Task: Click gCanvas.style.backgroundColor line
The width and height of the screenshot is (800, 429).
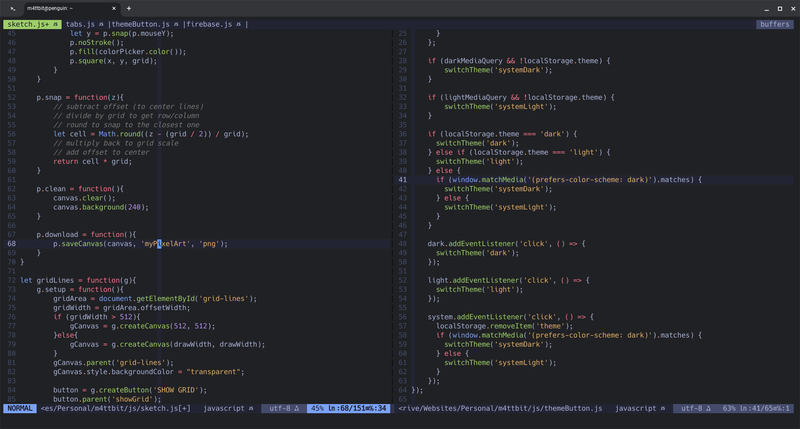Action: pos(149,372)
